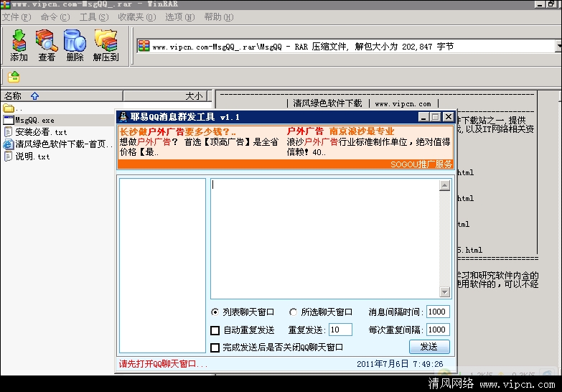Click the message text scrollbar track
The image size is (562, 392).
444,239
